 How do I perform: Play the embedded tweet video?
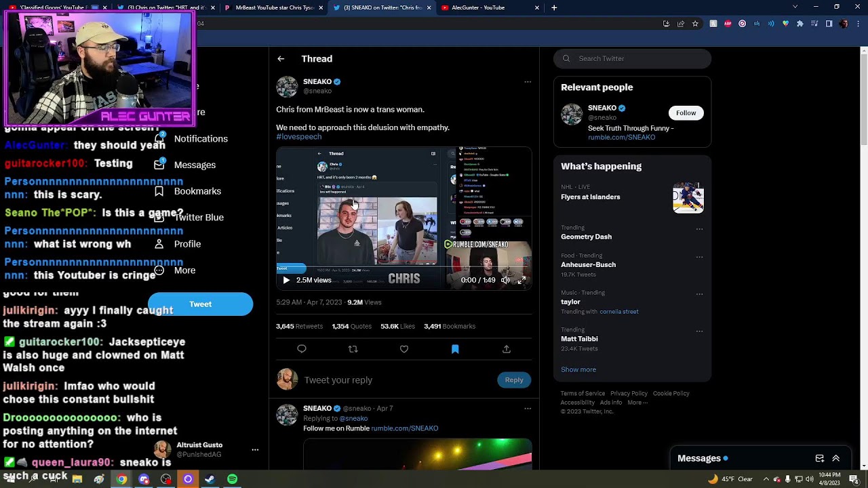coord(286,280)
